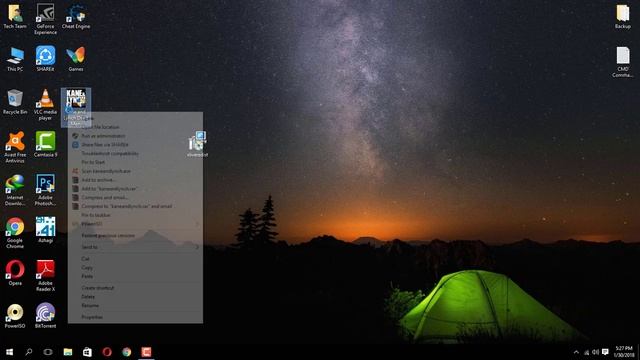Open the Backup folder on desktop
640x360 pixels.
623,17
